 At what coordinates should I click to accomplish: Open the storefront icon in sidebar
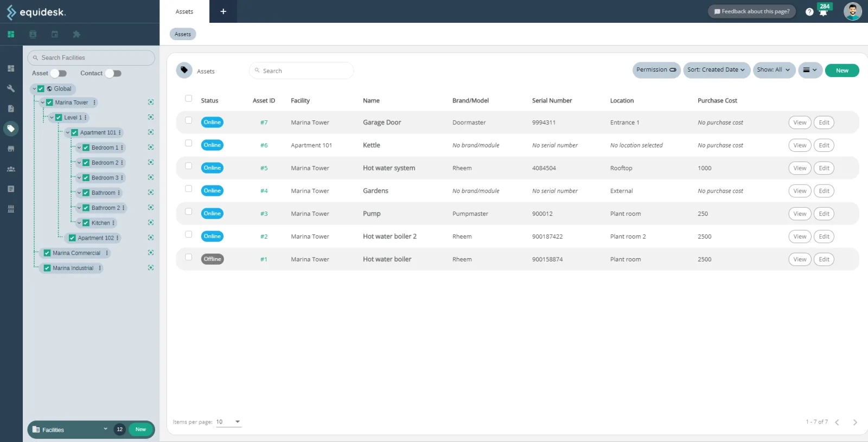coord(11,149)
